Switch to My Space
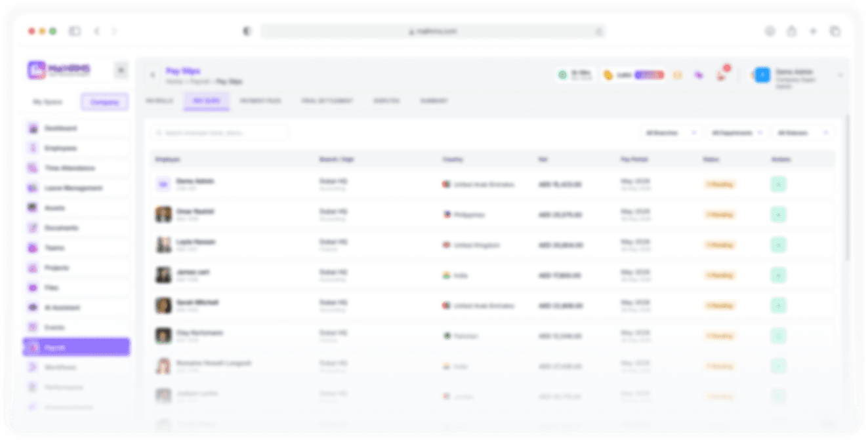This screenshot has height=440, width=868. coord(49,102)
